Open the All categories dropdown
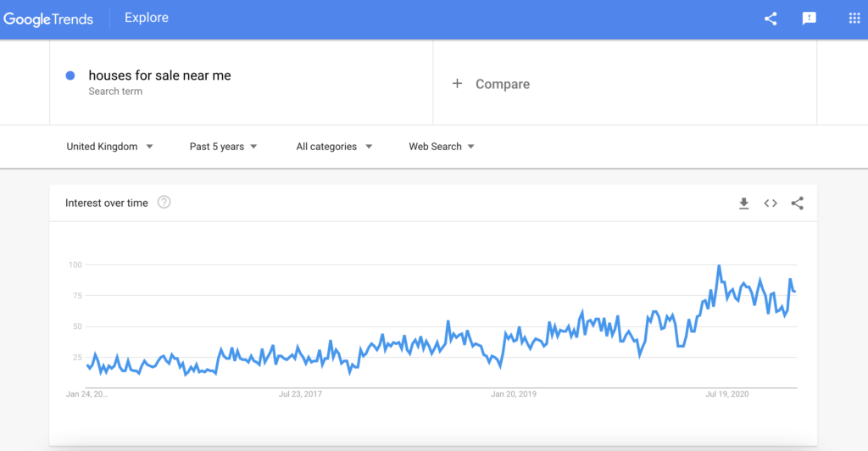 coord(334,147)
